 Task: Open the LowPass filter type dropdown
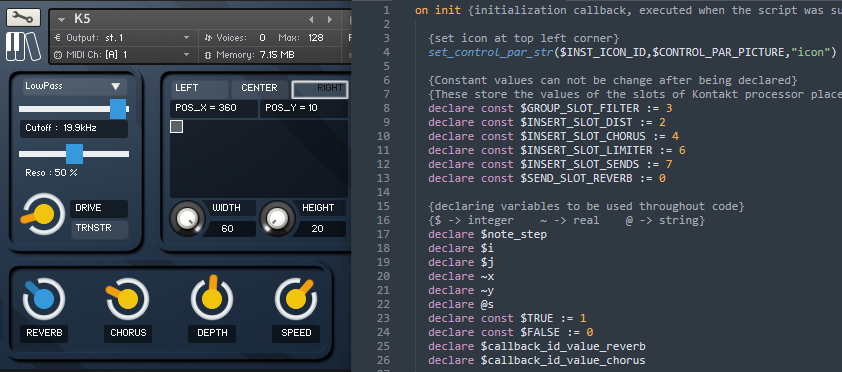tap(74, 86)
